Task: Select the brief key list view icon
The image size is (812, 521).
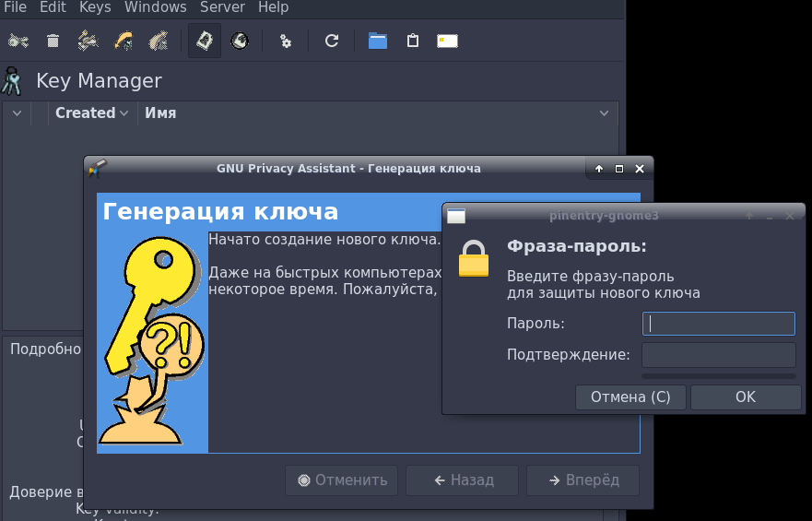Action: pyautogui.click(x=205, y=41)
